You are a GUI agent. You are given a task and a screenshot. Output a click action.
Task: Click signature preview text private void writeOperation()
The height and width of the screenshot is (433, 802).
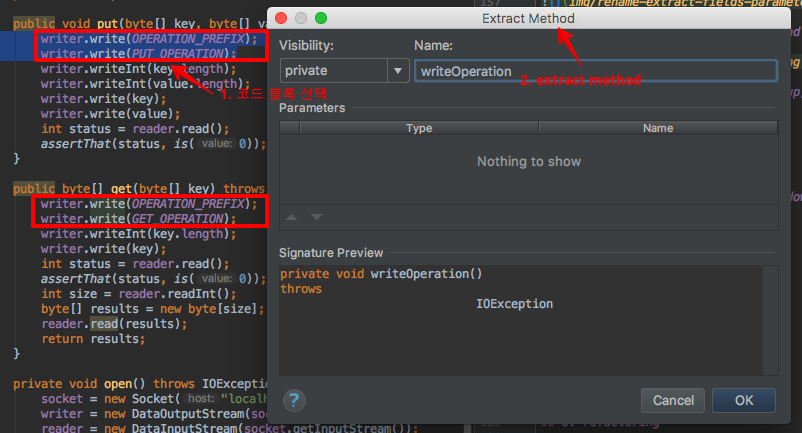coord(381,274)
